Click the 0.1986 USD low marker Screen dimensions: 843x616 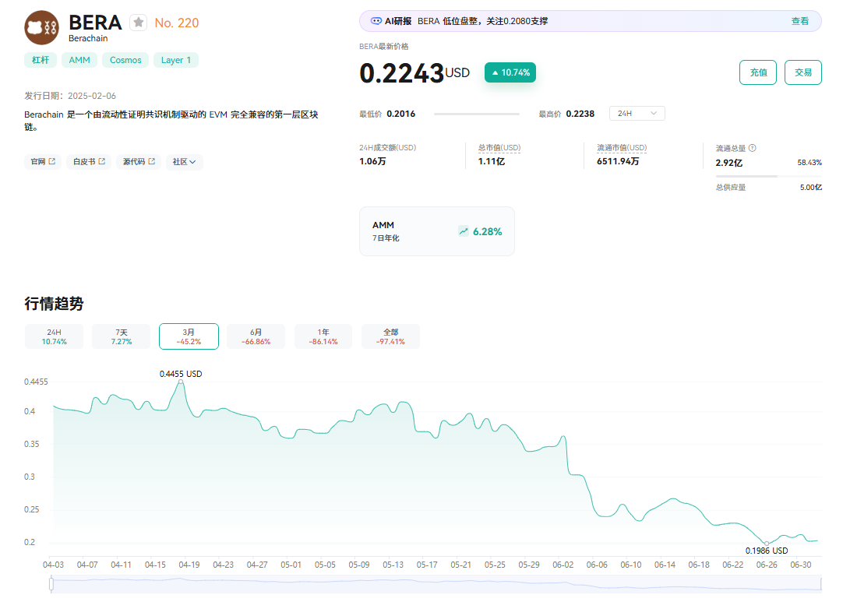coord(767,544)
